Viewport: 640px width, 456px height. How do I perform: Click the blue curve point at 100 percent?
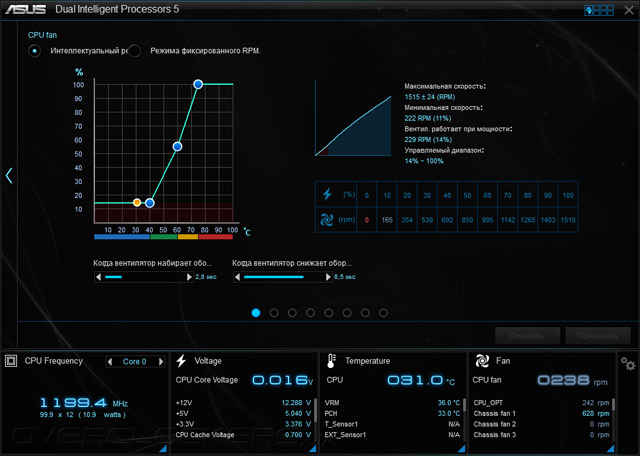pos(198,84)
